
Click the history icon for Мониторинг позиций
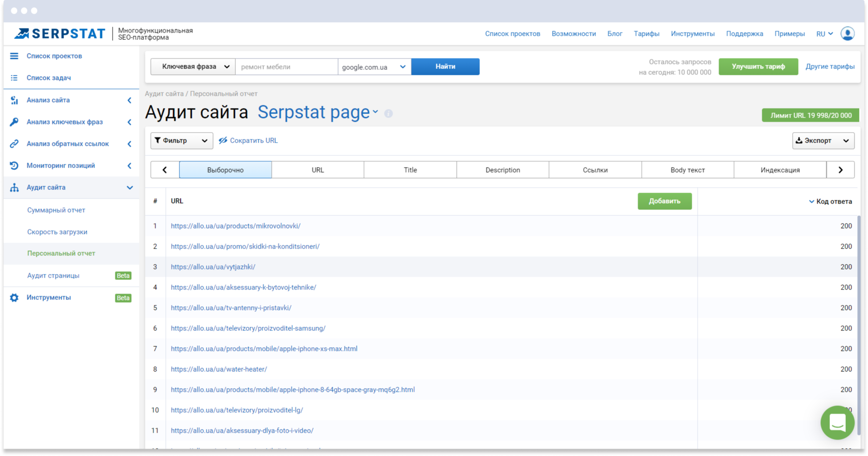point(14,165)
